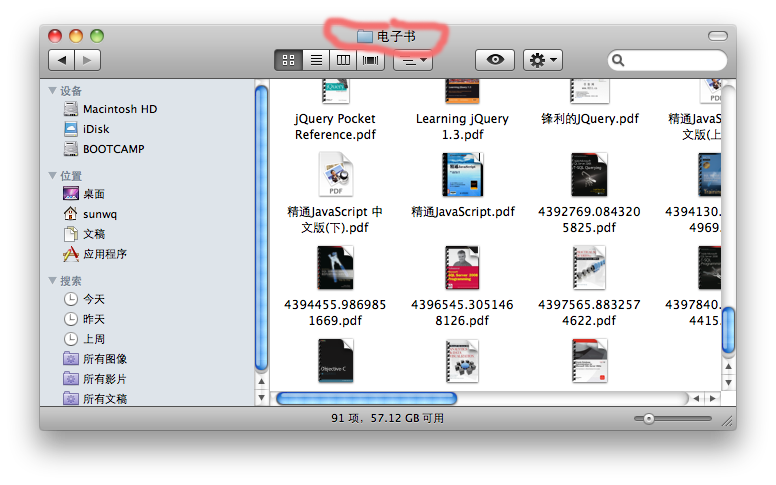776x485 pixels.
Task: Open 应用程序 in sidebar
Action: (95, 254)
